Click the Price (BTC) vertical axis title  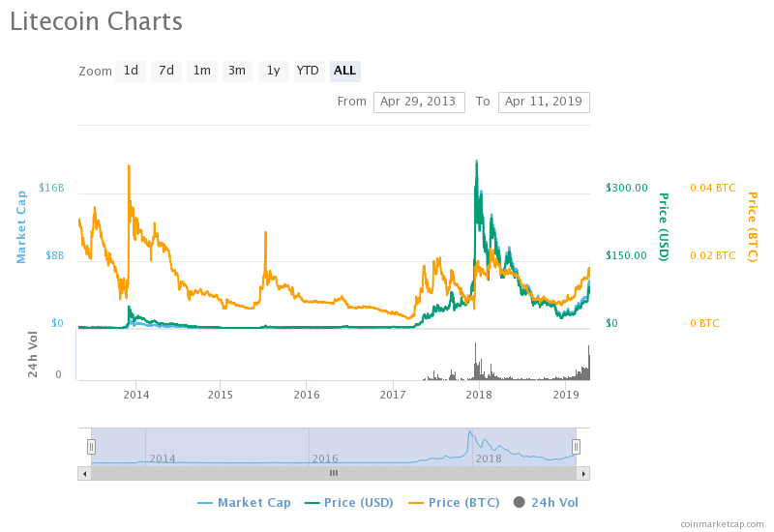(x=753, y=226)
